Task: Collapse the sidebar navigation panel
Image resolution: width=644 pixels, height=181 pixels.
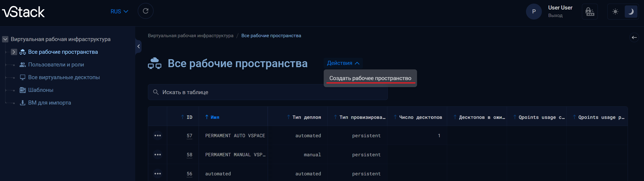Action: point(138,46)
